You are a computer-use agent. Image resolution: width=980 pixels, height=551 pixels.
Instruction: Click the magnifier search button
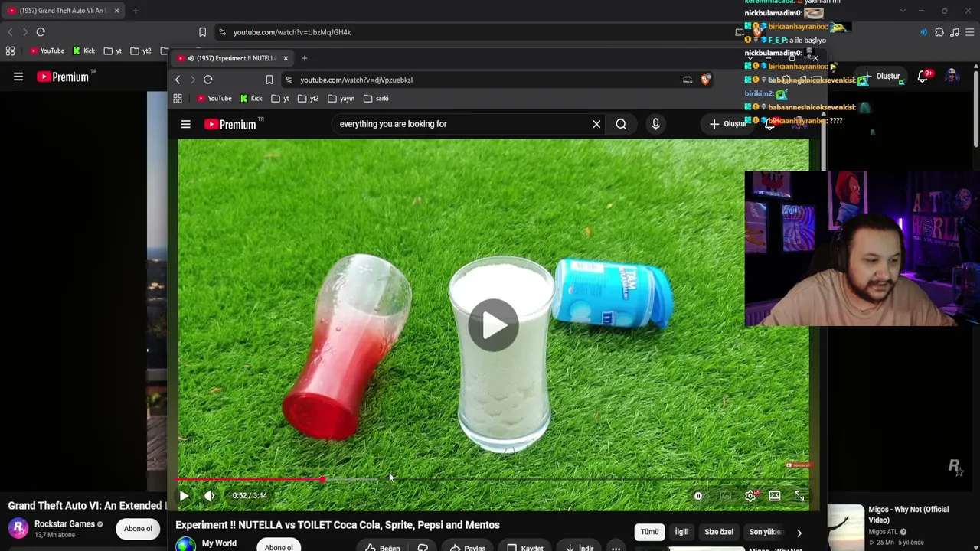click(x=621, y=124)
